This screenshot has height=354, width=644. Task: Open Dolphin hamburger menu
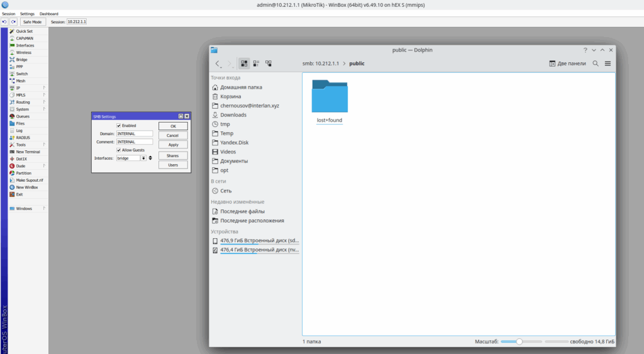(x=608, y=64)
